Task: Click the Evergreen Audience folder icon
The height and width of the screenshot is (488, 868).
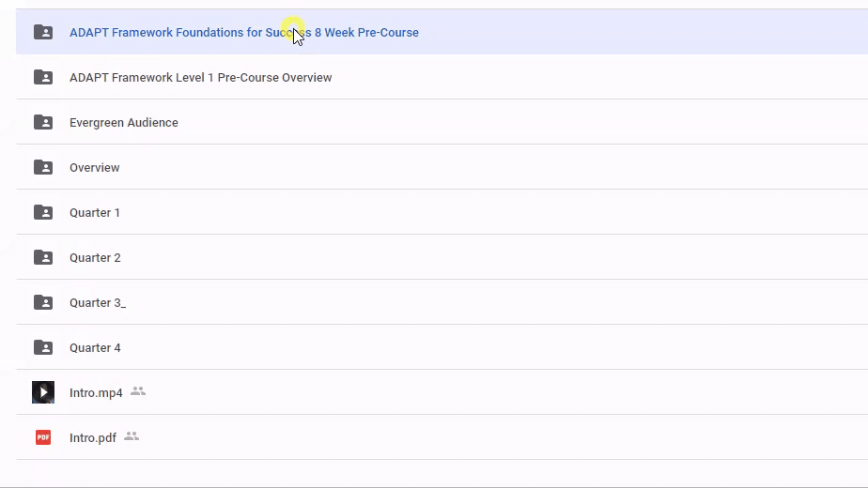Action: tap(43, 122)
